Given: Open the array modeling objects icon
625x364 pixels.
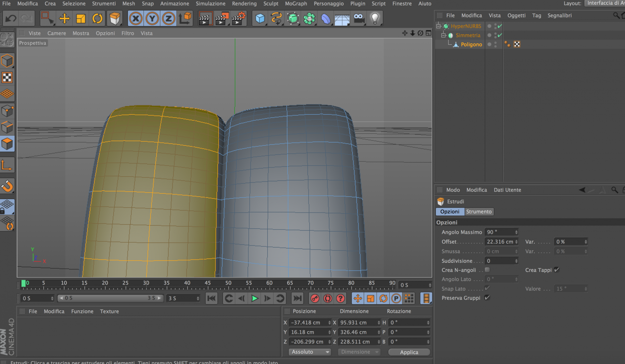Looking at the screenshot, I should [309, 19].
